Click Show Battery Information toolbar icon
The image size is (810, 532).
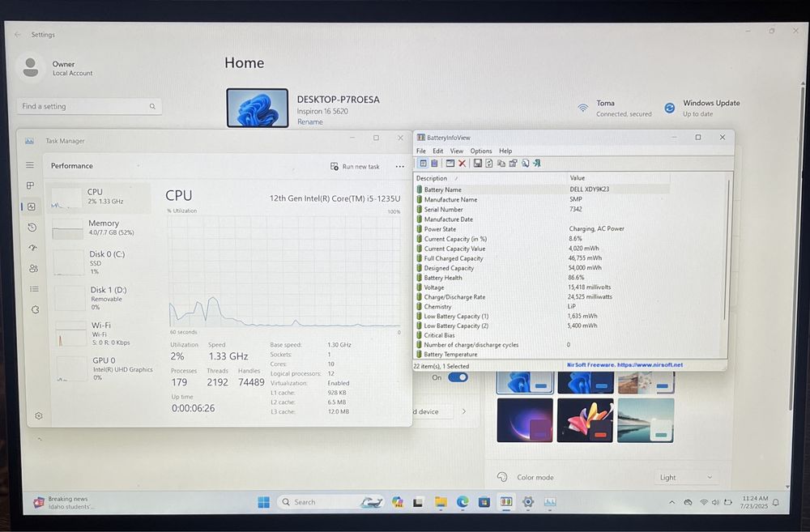(x=423, y=164)
